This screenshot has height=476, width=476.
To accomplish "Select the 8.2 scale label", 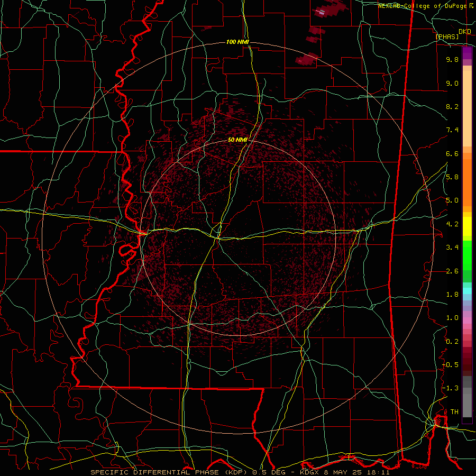I will click(x=452, y=106).
